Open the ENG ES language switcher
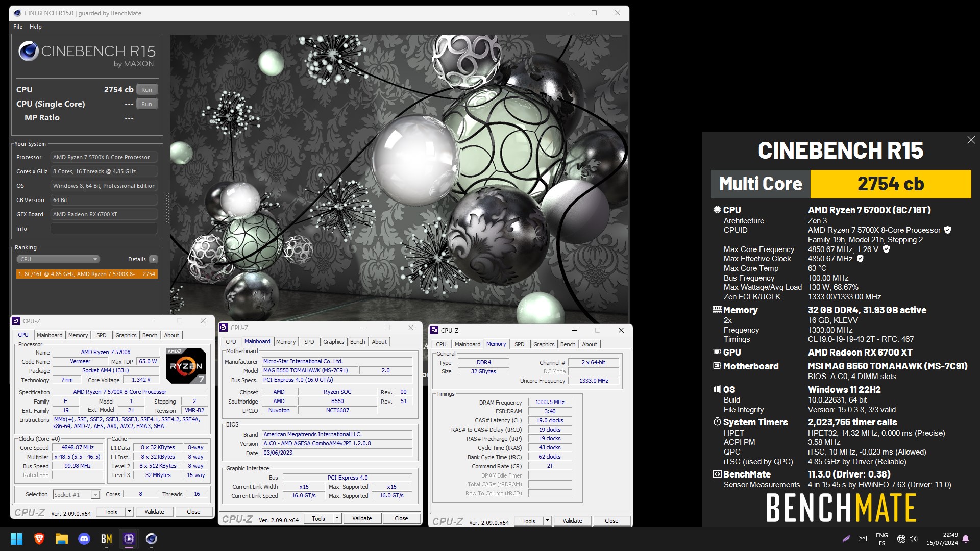980x551 pixels. [881, 539]
